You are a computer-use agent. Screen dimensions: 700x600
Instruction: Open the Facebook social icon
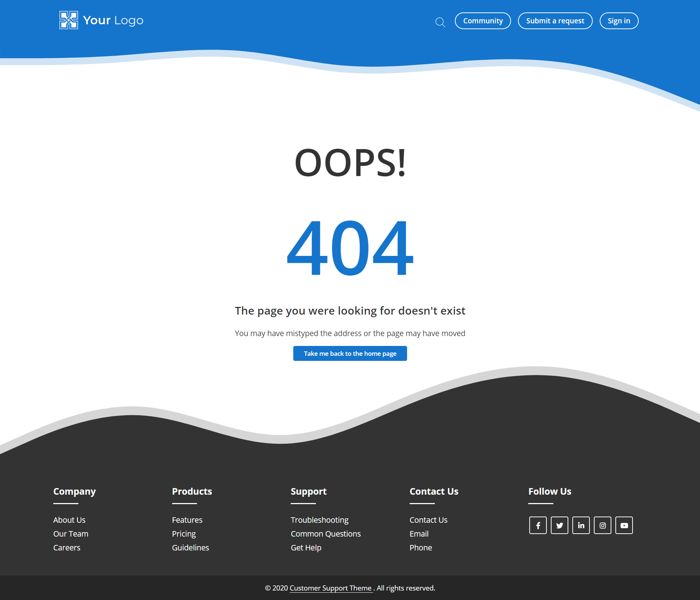click(x=538, y=525)
